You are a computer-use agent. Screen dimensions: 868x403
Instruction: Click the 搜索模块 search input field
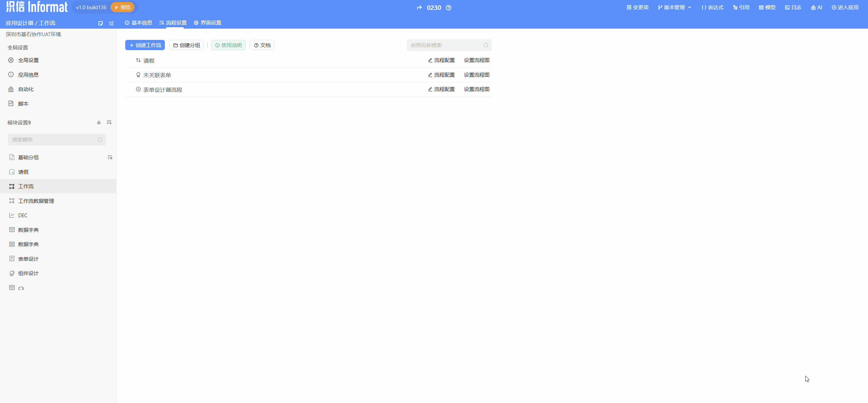click(53, 140)
